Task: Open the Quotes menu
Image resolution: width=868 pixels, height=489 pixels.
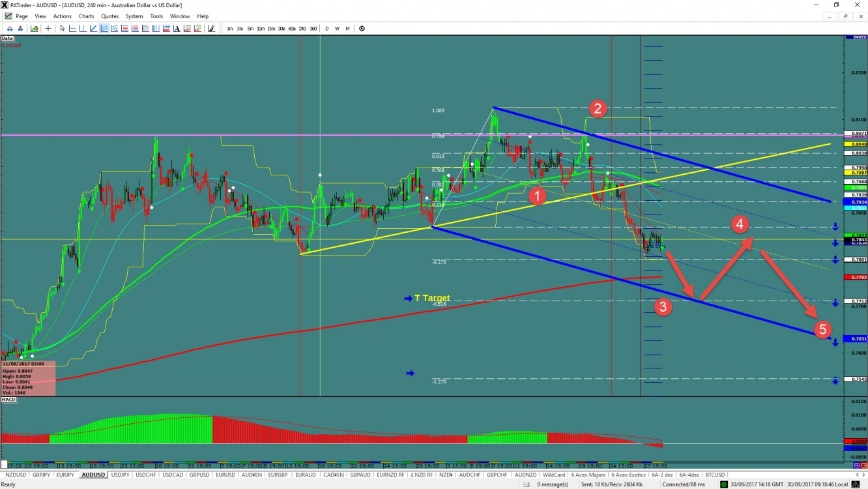Action: tap(110, 16)
